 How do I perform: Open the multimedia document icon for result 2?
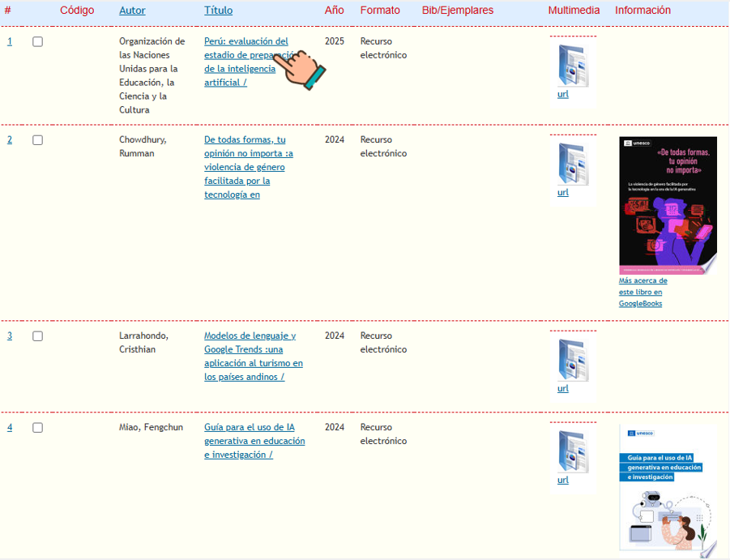(573, 164)
